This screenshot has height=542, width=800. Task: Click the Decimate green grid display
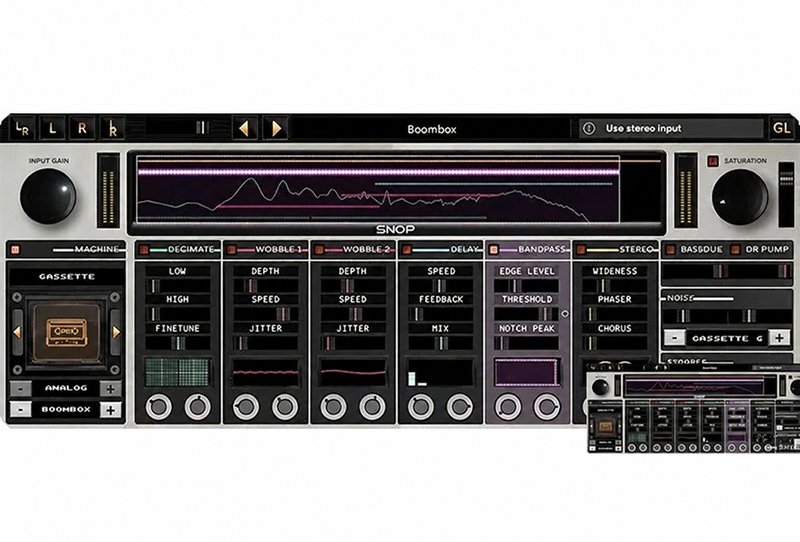(x=178, y=372)
